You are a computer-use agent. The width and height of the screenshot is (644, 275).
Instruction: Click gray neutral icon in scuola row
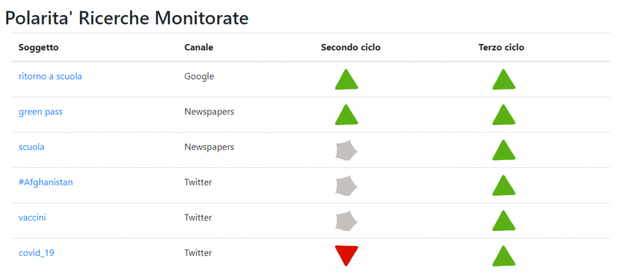tap(347, 150)
